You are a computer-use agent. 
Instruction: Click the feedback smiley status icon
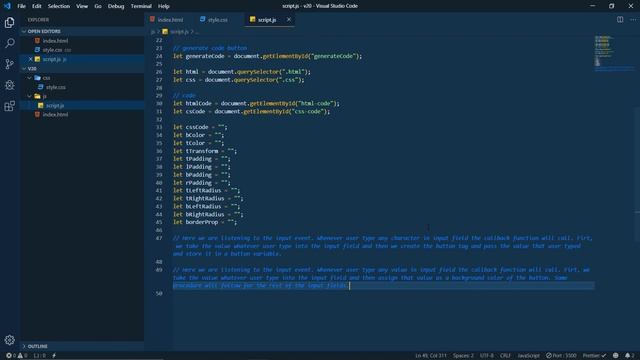click(x=616, y=356)
